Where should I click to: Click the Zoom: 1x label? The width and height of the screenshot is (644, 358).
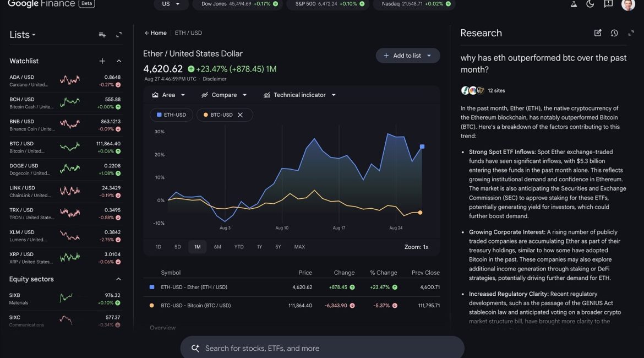coord(416,247)
